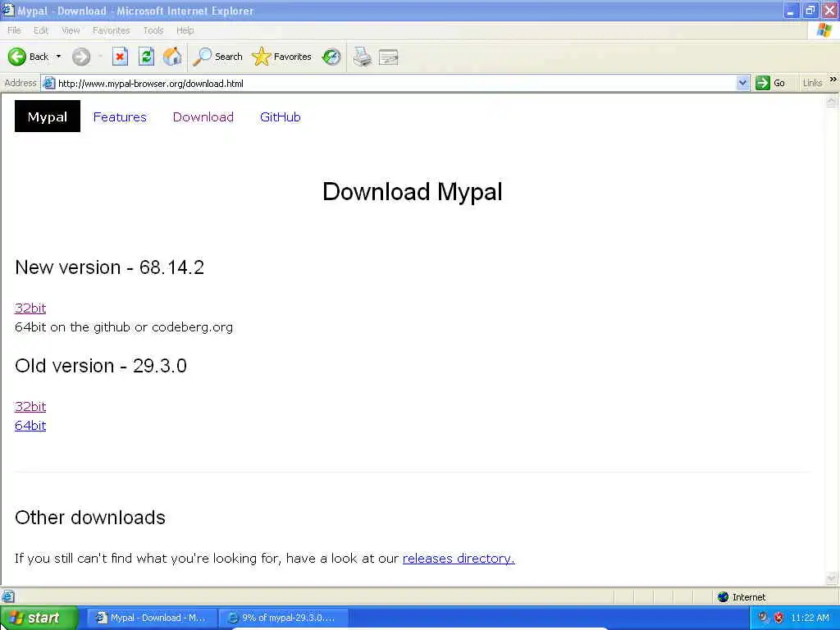Refresh the page with green arrows icon

[146, 57]
